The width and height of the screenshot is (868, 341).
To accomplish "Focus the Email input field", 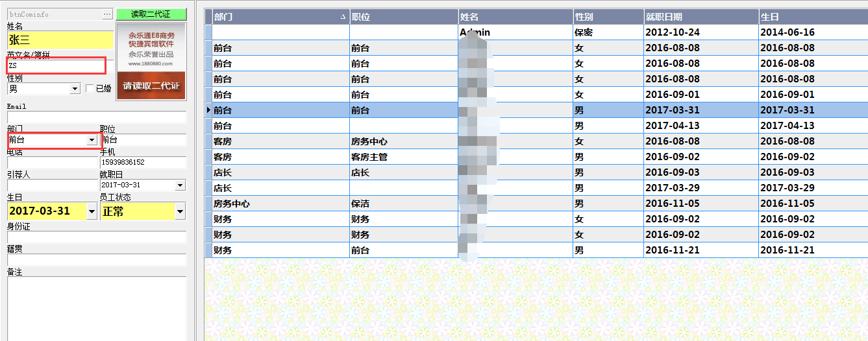I will 96,117.
